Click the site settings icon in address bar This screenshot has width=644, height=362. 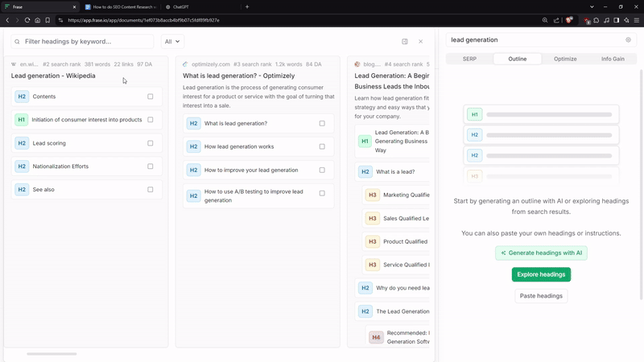point(61,20)
